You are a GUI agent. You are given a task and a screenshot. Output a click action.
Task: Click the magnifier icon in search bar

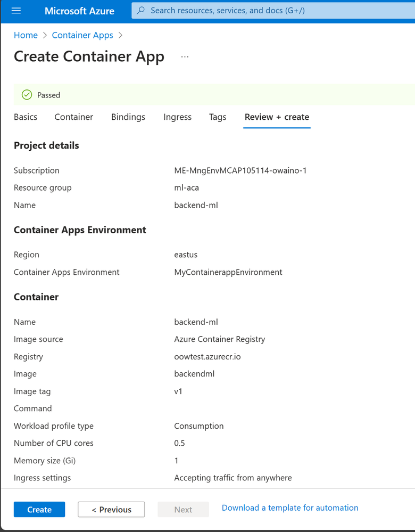(142, 11)
